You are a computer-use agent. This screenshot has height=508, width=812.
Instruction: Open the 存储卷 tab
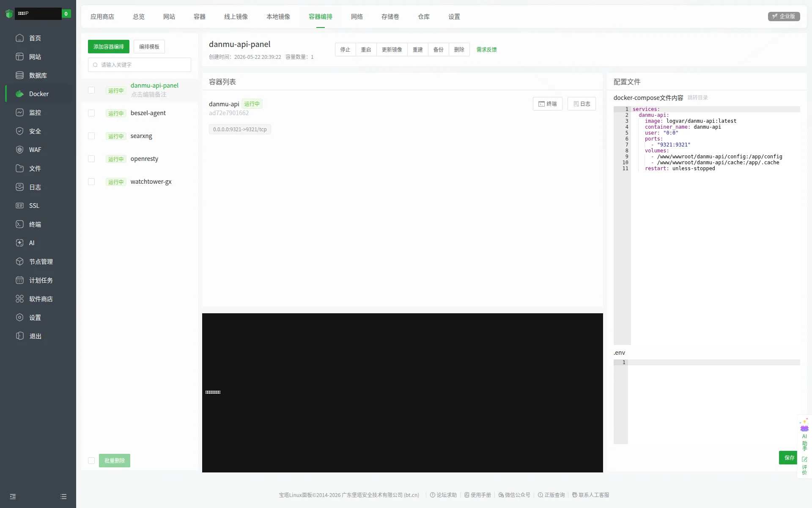point(390,17)
